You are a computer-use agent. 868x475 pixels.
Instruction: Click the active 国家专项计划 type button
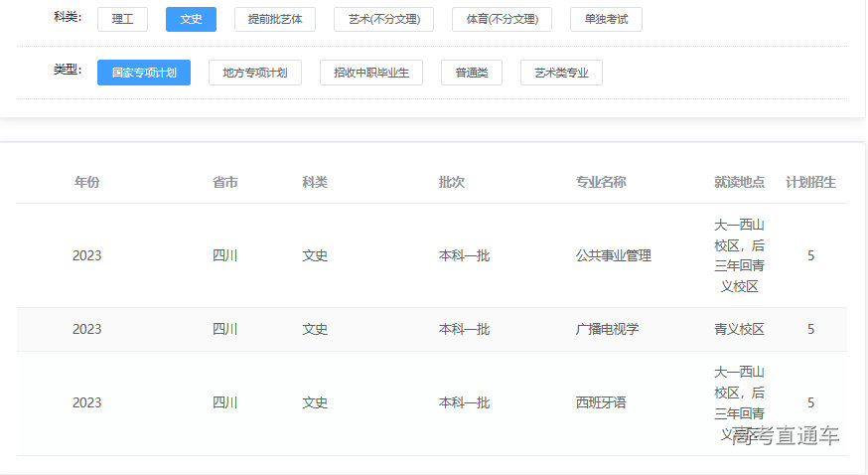(x=144, y=73)
